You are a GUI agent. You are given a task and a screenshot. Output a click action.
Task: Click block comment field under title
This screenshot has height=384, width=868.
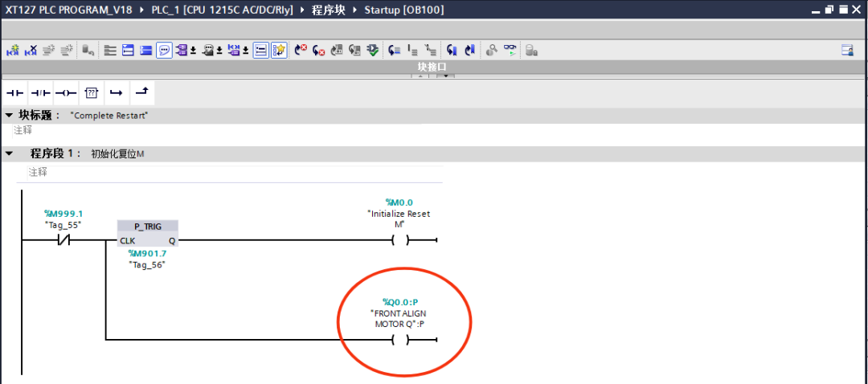click(216, 131)
